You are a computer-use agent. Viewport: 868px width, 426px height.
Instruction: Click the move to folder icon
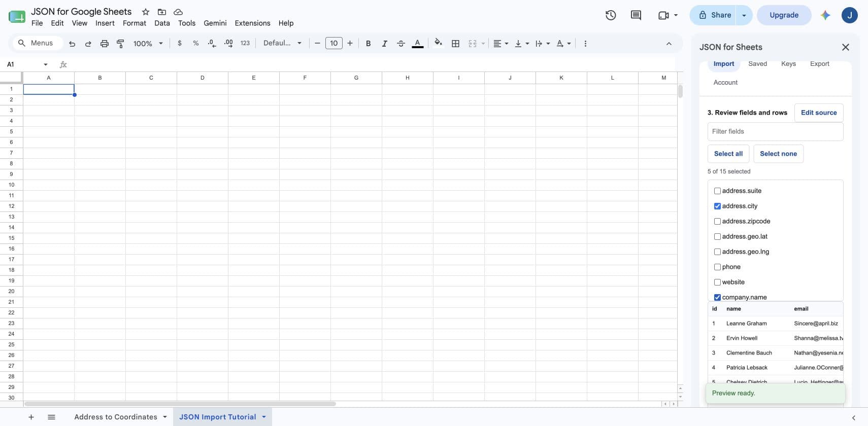click(x=162, y=12)
